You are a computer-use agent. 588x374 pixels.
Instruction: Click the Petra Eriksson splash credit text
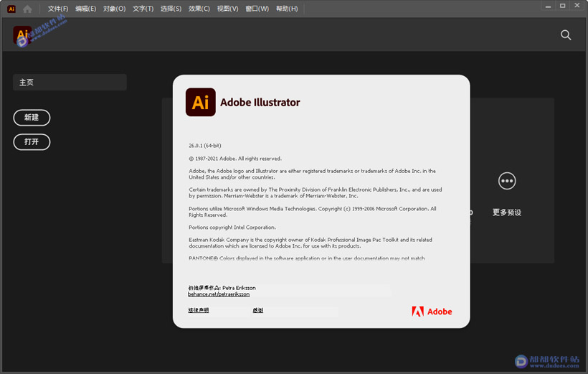[222, 288]
